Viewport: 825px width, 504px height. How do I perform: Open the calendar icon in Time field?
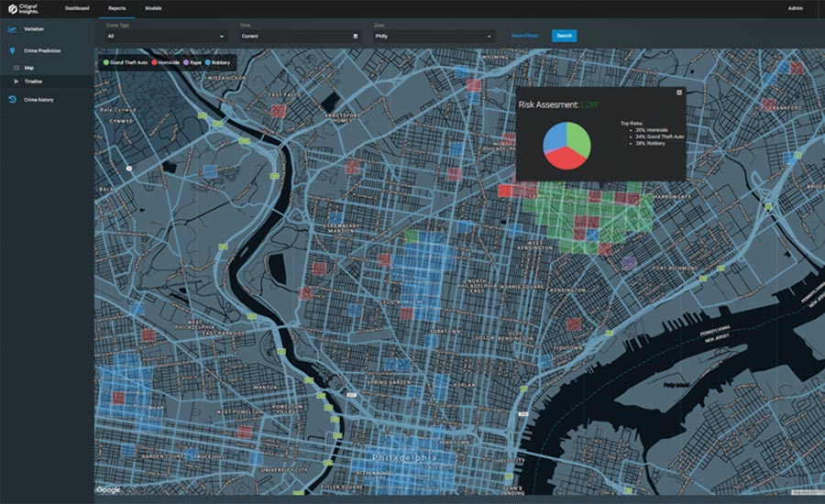coord(356,36)
